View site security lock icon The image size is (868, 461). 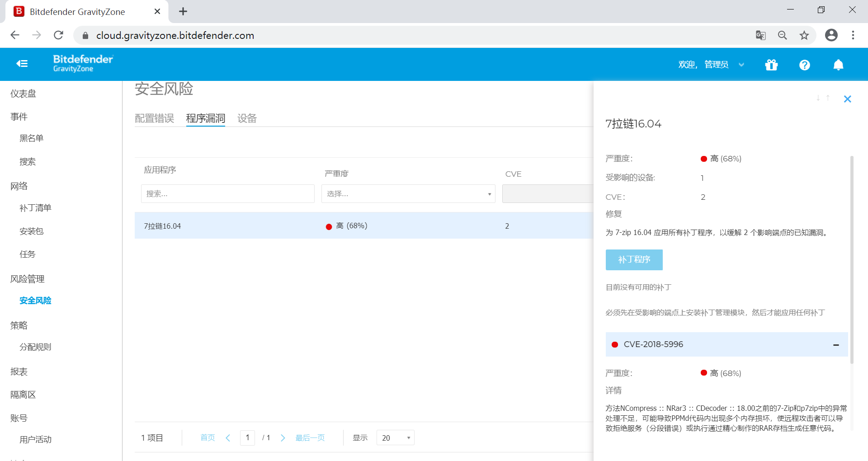tap(85, 35)
